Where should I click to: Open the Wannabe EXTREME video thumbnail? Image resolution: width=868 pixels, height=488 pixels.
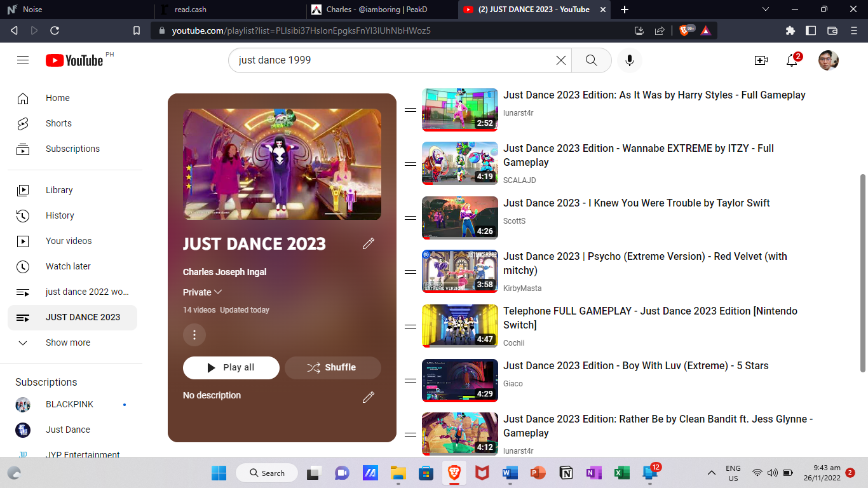460,163
